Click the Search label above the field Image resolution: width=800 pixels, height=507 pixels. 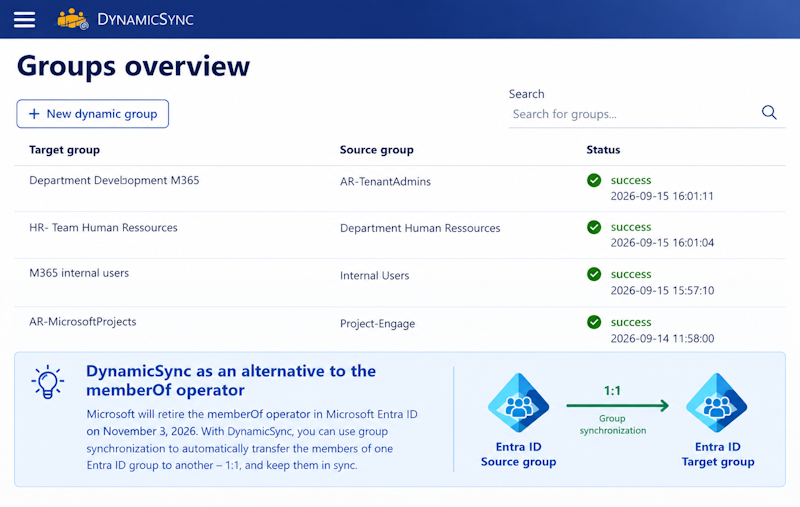[x=527, y=94]
